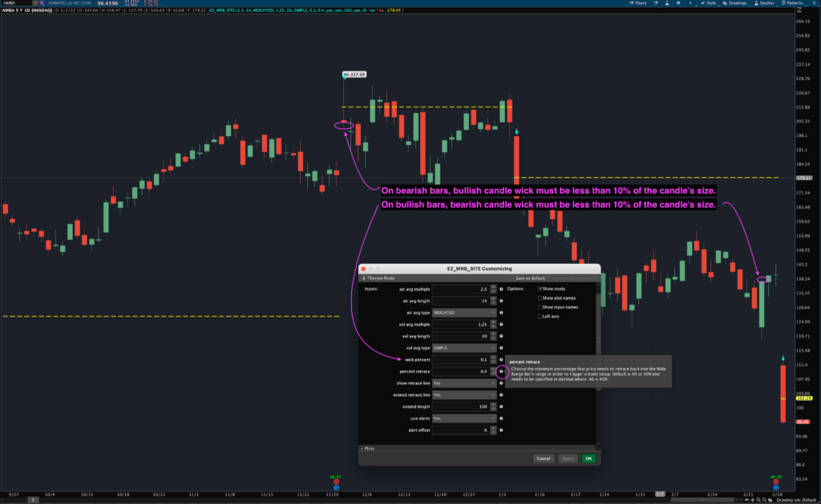Uncheck the Show study checkbox
This screenshot has width=821, height=504.
tap(540, 288)
